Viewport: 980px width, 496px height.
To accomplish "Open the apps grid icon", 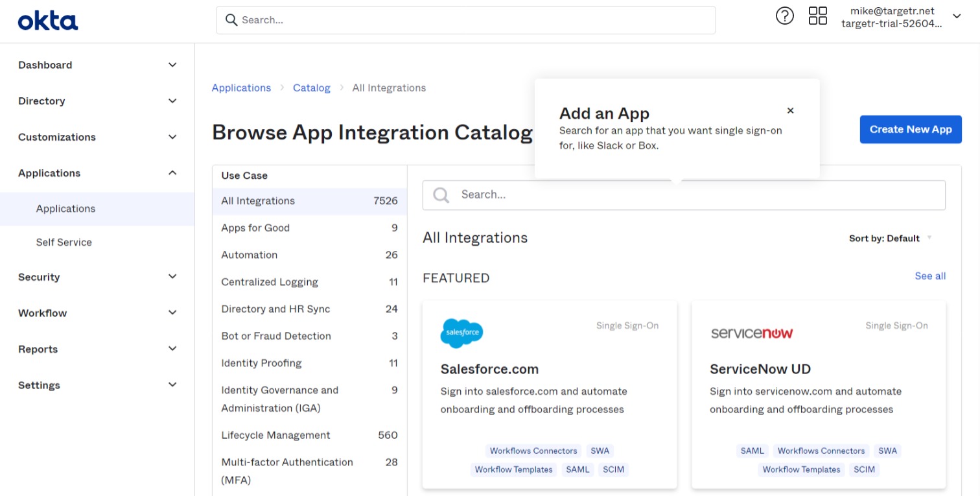I will pos(818,16).
